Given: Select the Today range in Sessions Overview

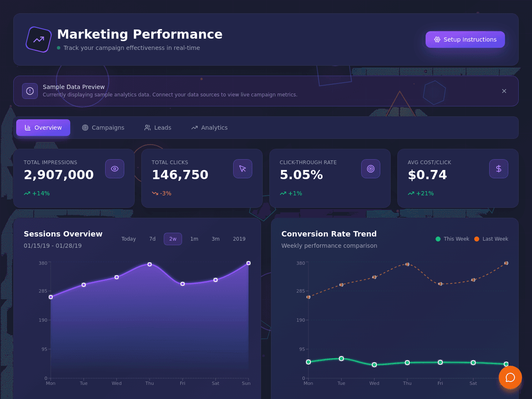Looking at the screenshot, I should click(x=128, y=239).
